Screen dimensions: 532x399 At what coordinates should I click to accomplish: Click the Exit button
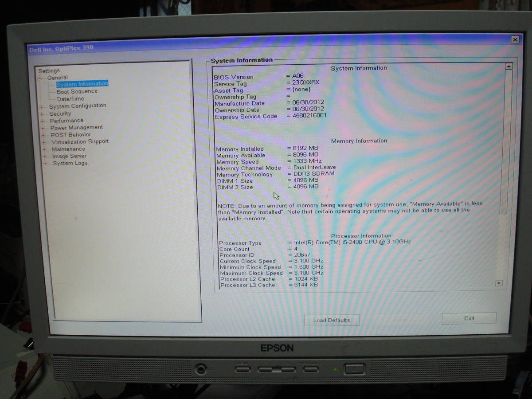click(469, 318)
